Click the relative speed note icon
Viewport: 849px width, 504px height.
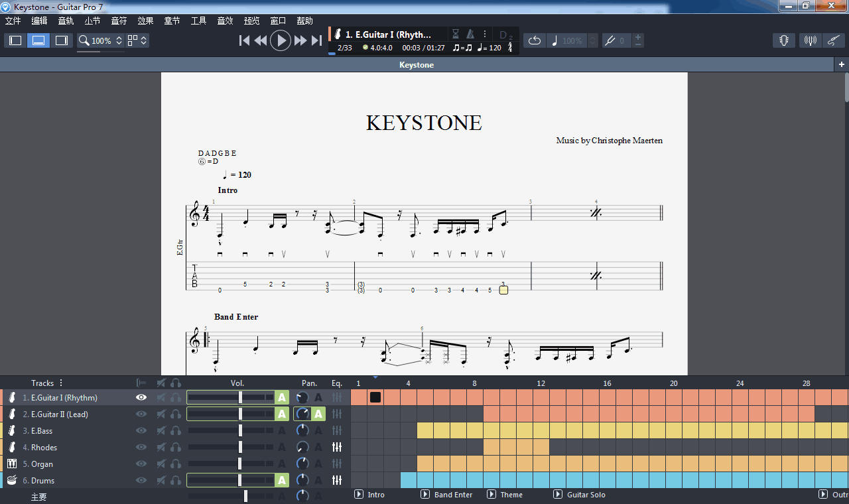pyautogui.click(x=555, y=41)
